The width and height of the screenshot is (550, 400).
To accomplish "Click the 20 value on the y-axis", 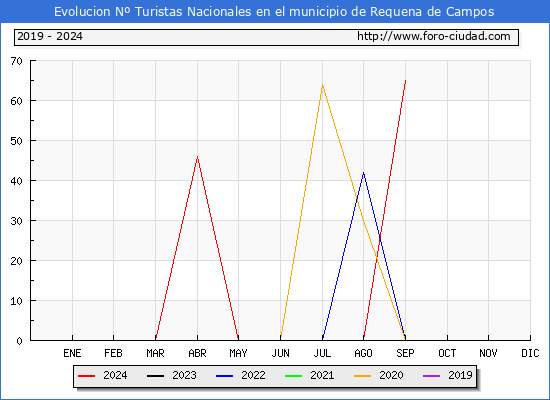I will tap(16, 261).
